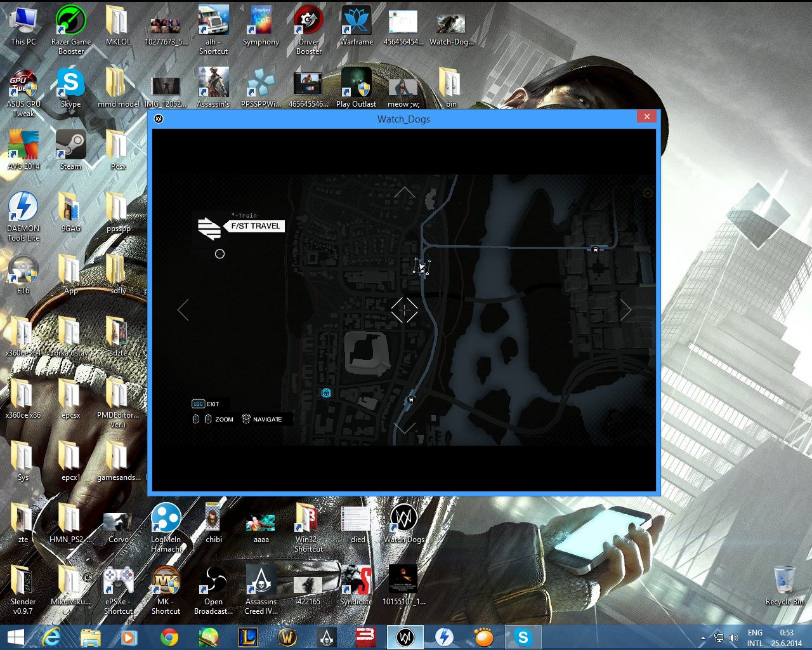
Task: Pan the Watch_Dogs map downward with the down arrow
Action: pyautogui.click(x=405, y=428)
